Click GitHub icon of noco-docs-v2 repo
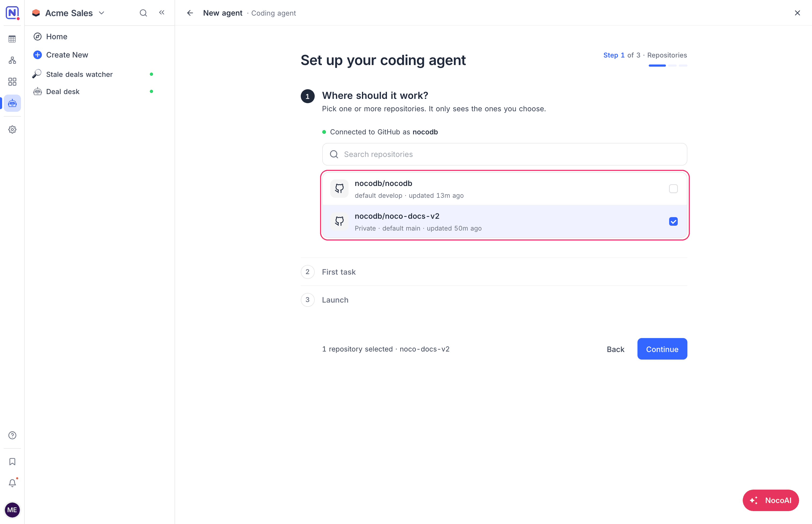The image size is (812, 524). [339, 221]
